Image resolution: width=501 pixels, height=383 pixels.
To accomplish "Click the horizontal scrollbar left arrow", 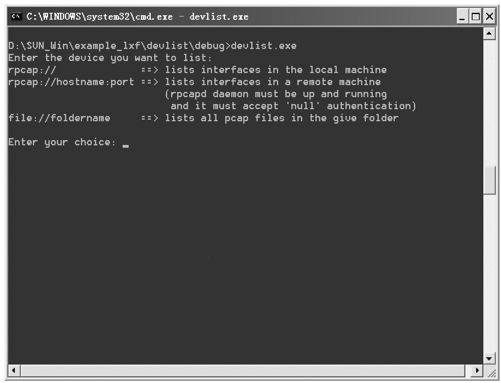I will (x=14, y=370).
